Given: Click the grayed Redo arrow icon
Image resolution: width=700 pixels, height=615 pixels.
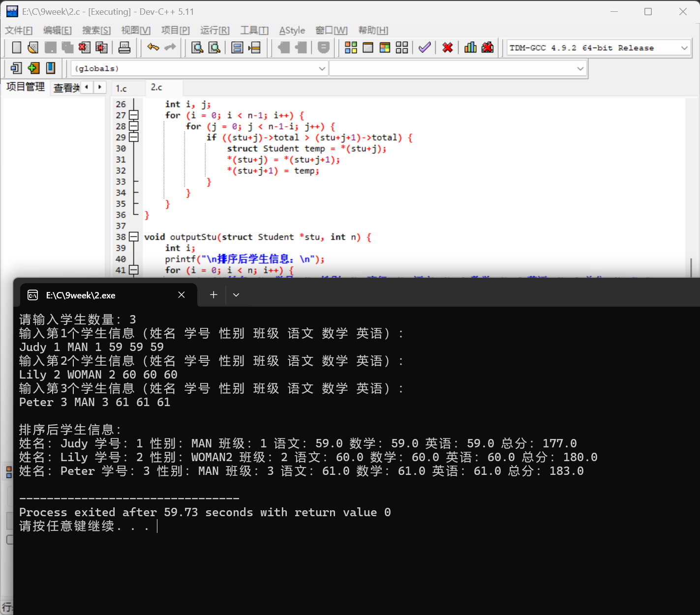Looking at the screenshot, I should tap(170, 48).
